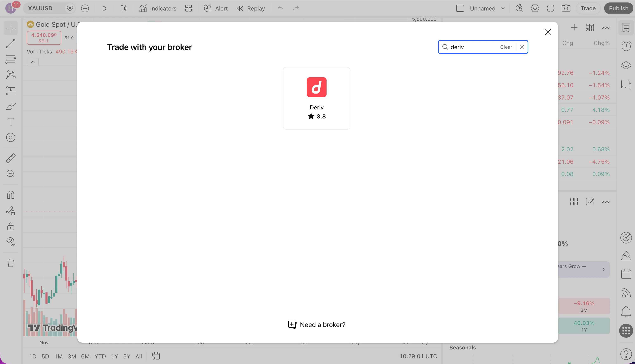Select the 5Y date range
The height and width of the screenshot is (364, 635).
[127, 356]
